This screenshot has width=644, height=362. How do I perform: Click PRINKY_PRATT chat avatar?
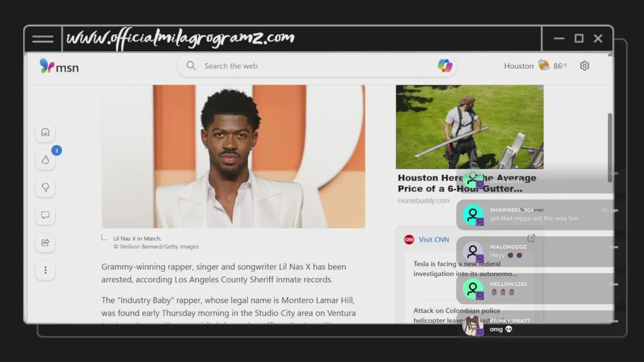(x=472, y=326)
